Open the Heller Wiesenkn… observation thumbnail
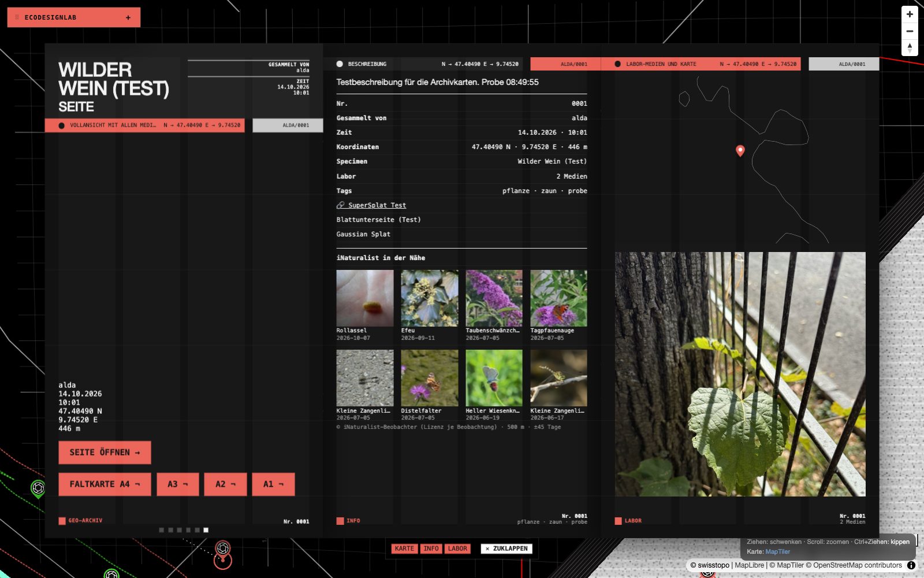924x578 pixels. (494, 378)
